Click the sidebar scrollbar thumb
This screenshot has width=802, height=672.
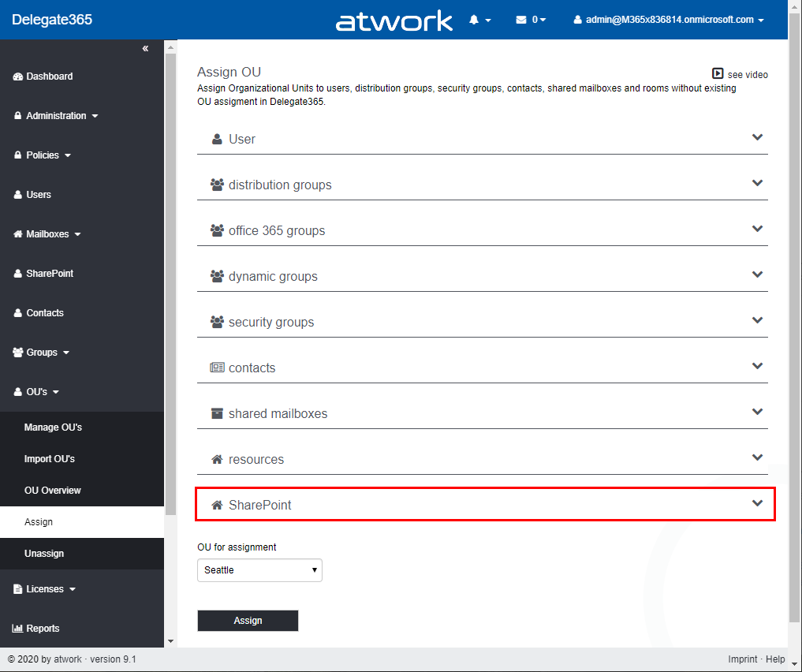(171, 285)
